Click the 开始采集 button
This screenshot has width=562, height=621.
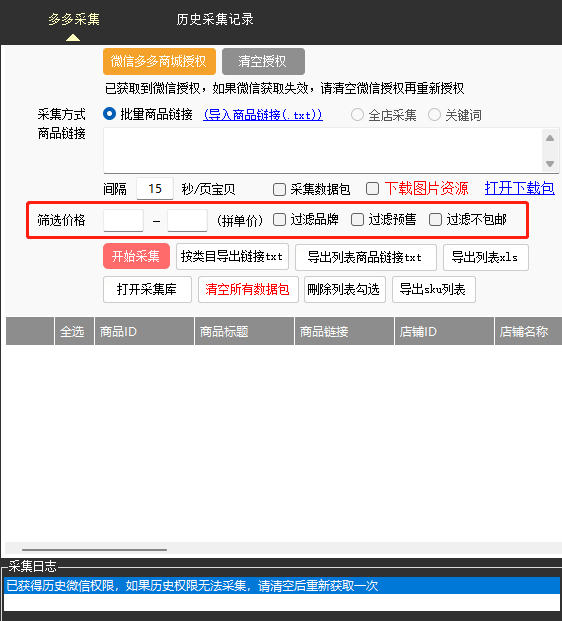pyautogui.click(x=136, y=256)
